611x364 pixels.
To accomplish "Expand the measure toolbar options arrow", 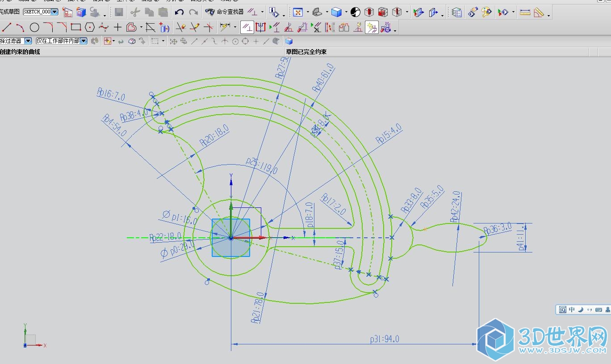I will [548, 16].
